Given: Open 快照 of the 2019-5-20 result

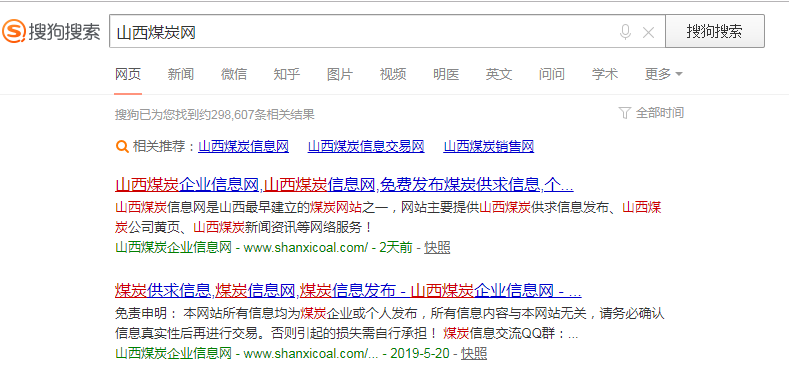Looking at the screenshot, I should (x=474, y=353).
